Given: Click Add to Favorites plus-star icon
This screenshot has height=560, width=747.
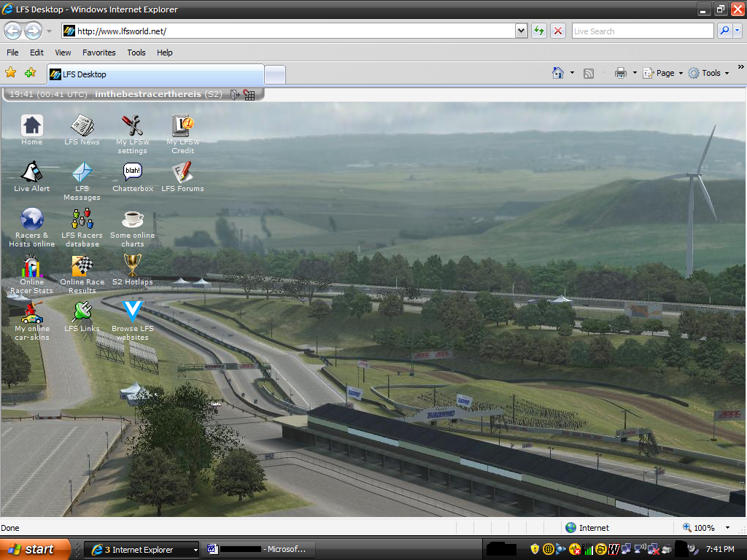Looking at the screenshot, I should coord(31,72).
